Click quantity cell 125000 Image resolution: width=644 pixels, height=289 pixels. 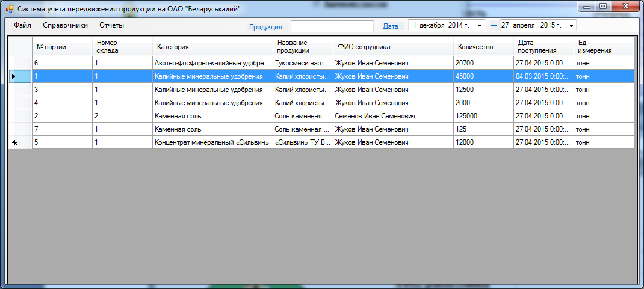click(483, 116)
